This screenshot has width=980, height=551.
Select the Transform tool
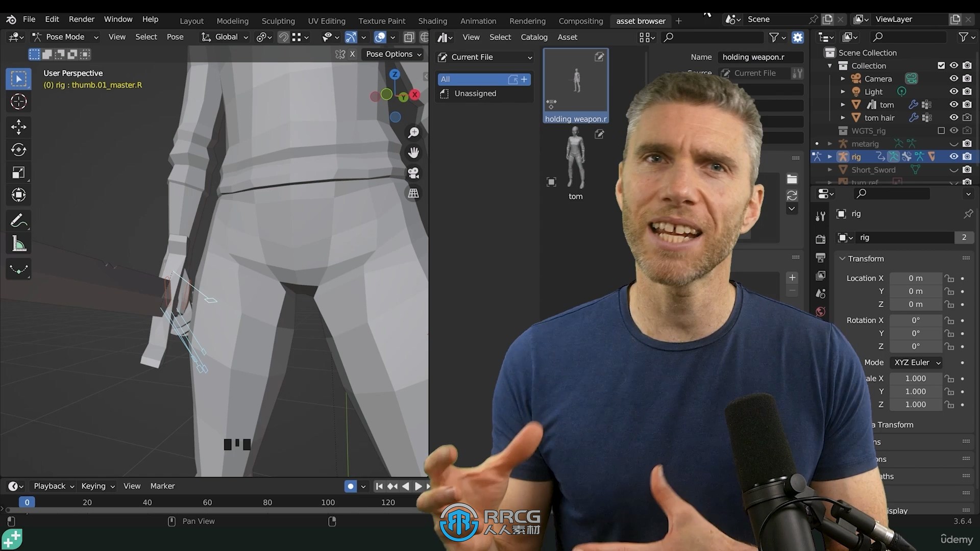point(18,195)
